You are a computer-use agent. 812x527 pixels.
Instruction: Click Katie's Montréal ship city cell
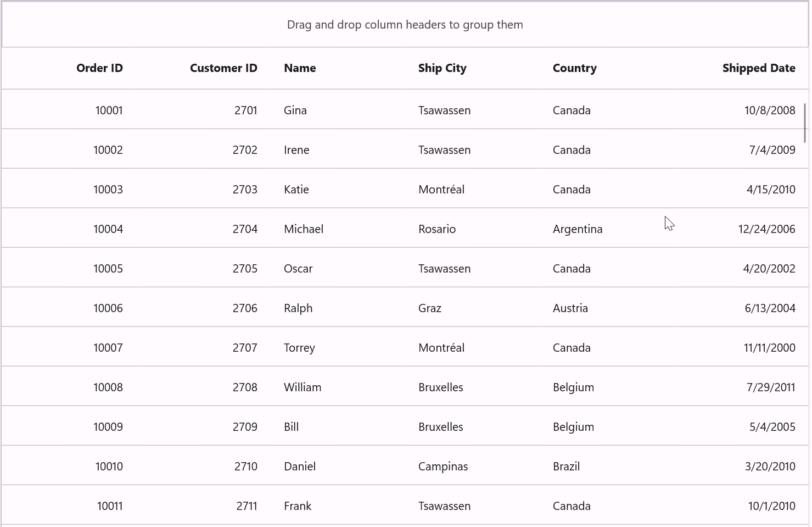pos(441,189)
